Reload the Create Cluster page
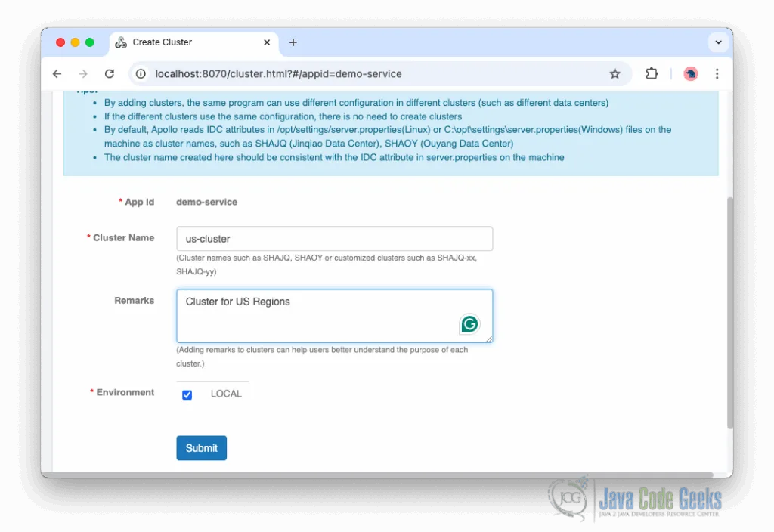Image resolution: width=774 pixels, height=532 pixels. [x=110, y=73]
